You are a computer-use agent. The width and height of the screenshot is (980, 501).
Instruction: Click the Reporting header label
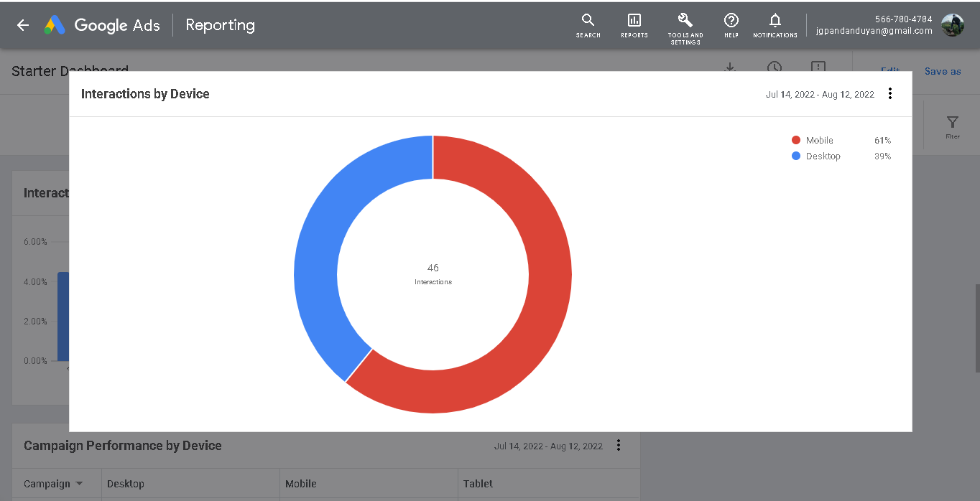[x=220, y=25]
